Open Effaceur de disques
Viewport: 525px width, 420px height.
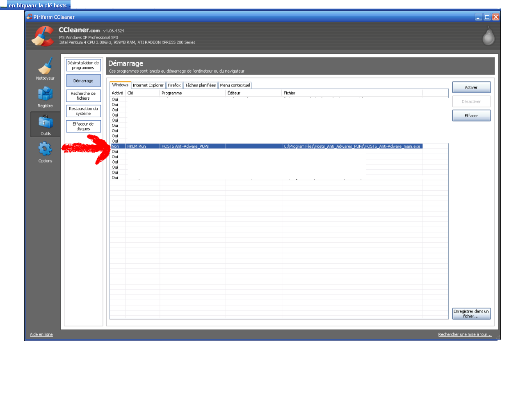pyautogui.click(x=83, y=126)
